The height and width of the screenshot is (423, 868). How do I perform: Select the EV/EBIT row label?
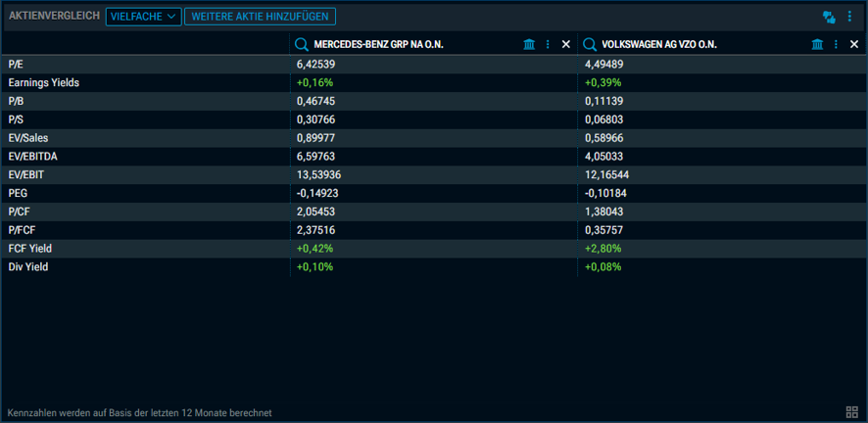26,174
